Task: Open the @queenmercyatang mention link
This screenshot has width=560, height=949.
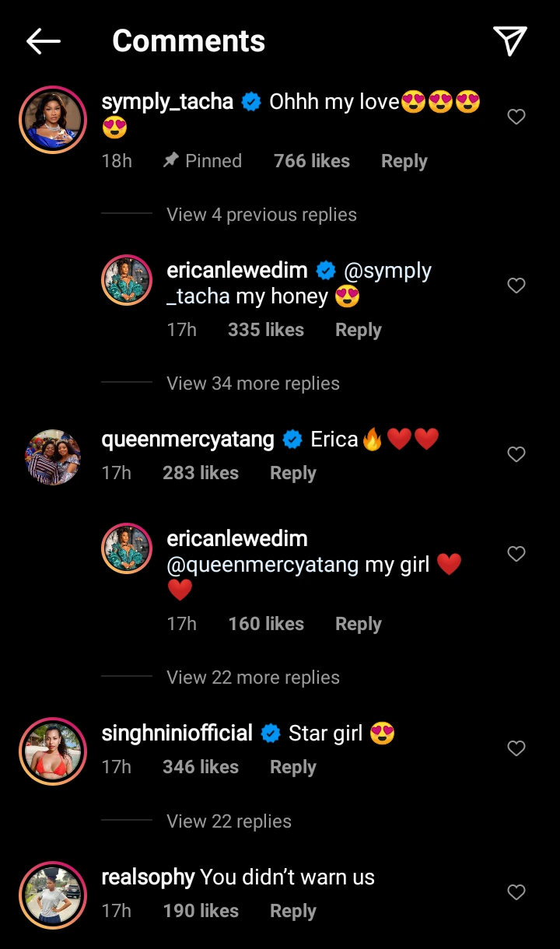Action: 263,565
